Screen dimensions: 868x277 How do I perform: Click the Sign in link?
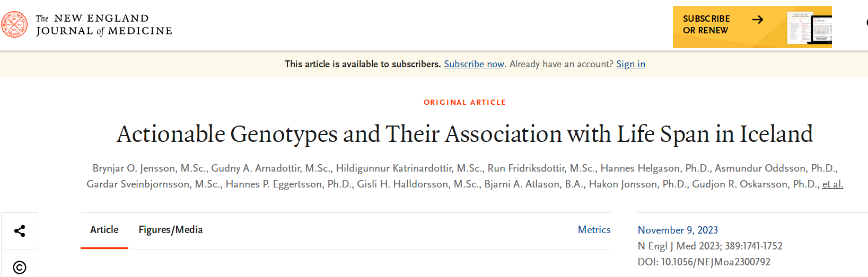click(630, 64)
